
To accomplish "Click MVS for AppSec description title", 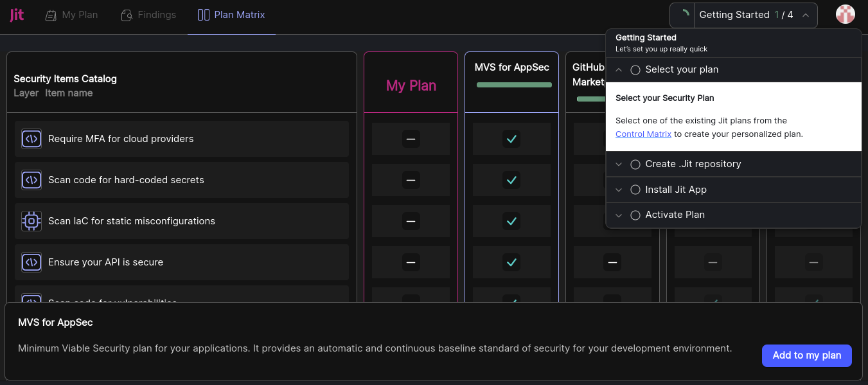I will click(55, 323).
